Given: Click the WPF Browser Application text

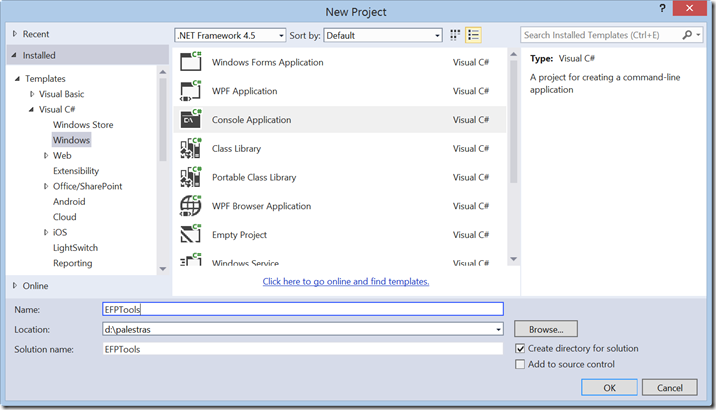Looking at the screenshot, I should [x=261, y=206].
